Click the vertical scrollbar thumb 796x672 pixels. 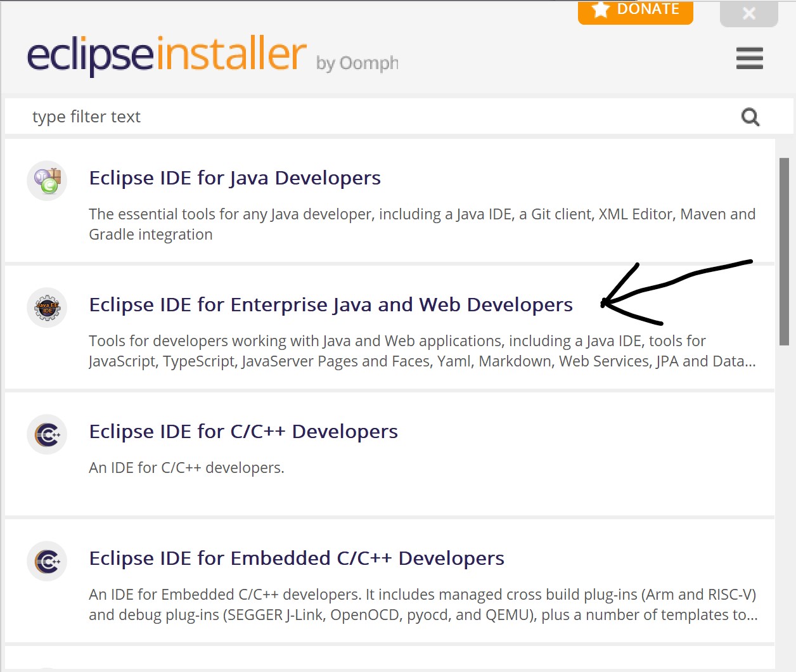[784, 251]
